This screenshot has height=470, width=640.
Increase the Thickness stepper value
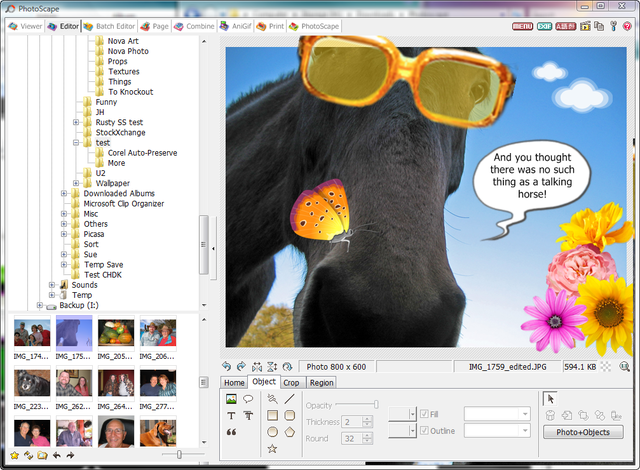[x=367, y=419]
